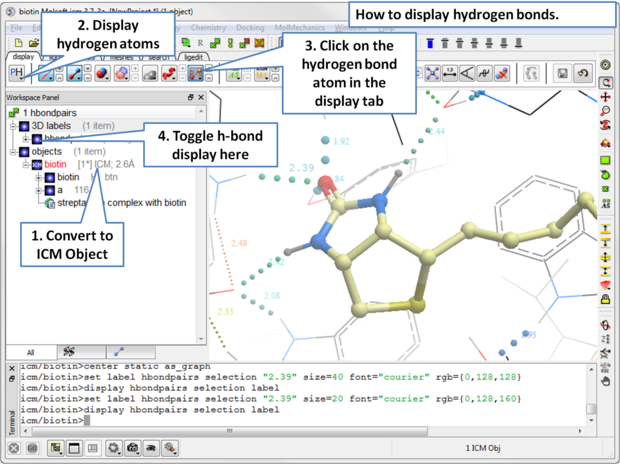
Task: Click the save disk icon in toolbar
Action: tap(564, 74)
